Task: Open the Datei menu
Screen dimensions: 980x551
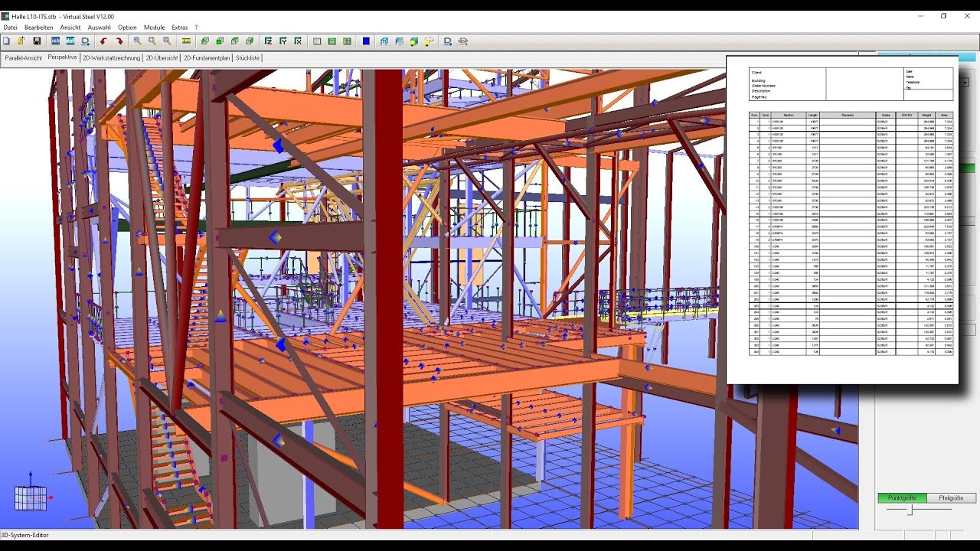Action: coord(10,28)
